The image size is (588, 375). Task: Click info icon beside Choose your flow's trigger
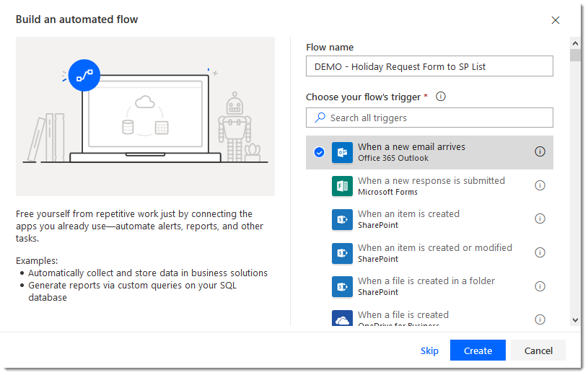click(x=441, y=97)
